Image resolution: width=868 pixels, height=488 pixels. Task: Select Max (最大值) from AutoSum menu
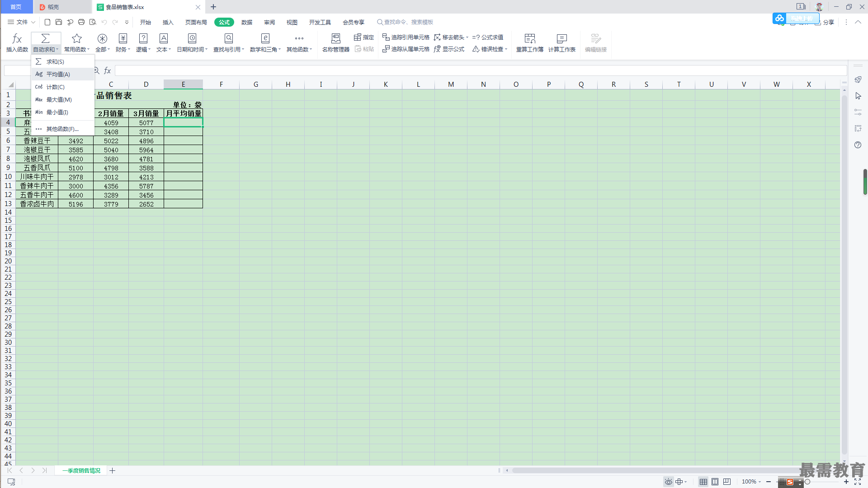coord(63,99)
